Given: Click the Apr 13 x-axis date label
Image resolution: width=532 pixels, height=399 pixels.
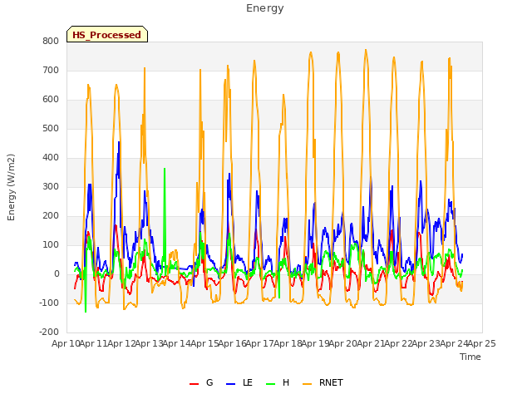Looking at the screenshot, I should coord(150,343).
